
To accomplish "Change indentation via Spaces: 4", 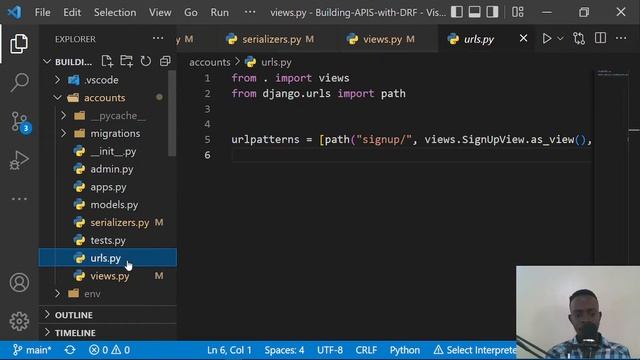I will tap(284, 350).
